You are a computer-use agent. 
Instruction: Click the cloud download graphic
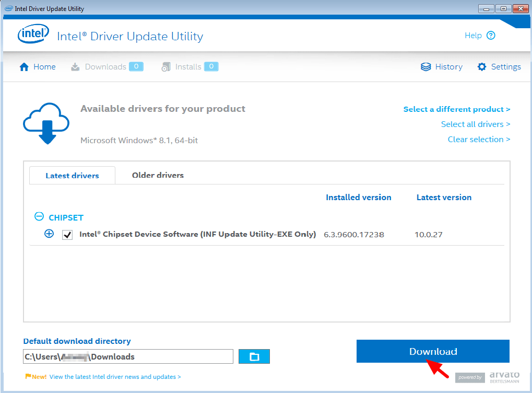46,123
